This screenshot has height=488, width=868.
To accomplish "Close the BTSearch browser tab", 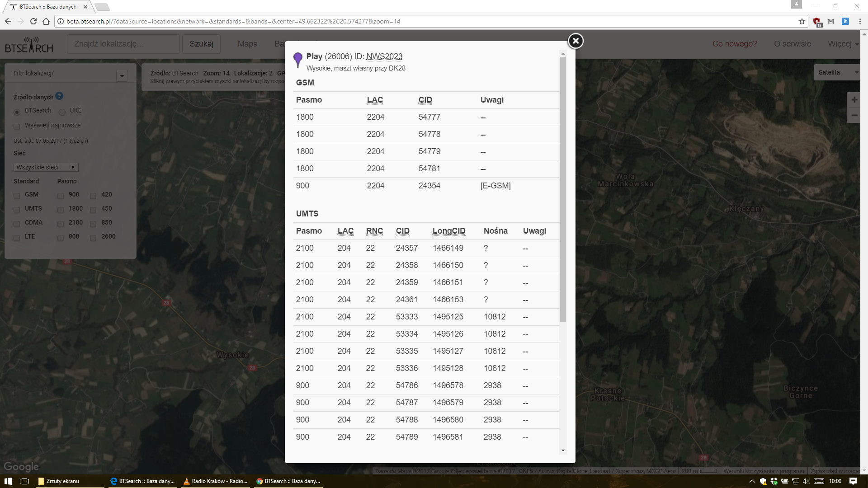I will [x=85, y=7].
